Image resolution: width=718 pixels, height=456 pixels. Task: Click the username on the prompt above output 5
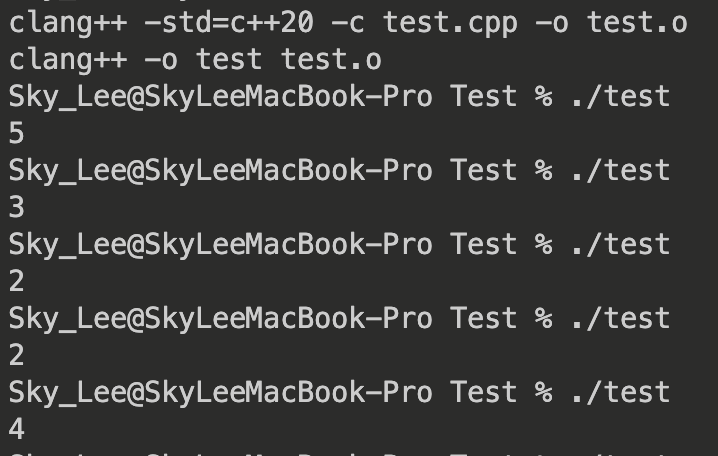(x=65, y=96)
